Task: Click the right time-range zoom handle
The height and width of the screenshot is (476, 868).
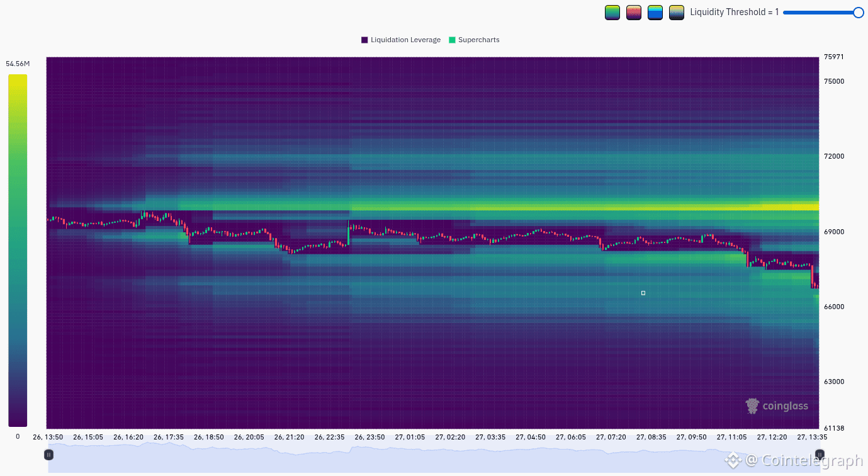Action: tap(820, 454)
